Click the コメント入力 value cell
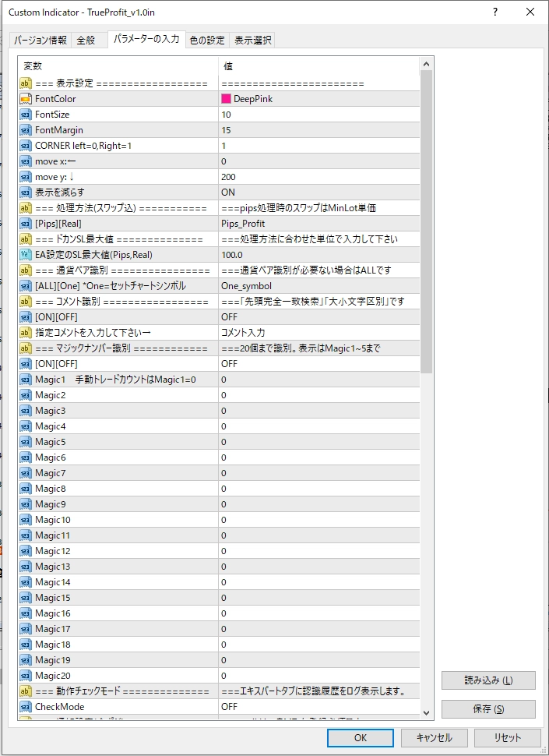The image size is (549, 756). click(x=318, y=333)
